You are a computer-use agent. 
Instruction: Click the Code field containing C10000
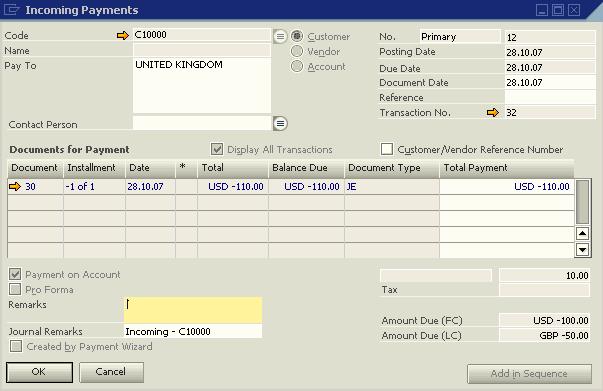pos(202,35)
